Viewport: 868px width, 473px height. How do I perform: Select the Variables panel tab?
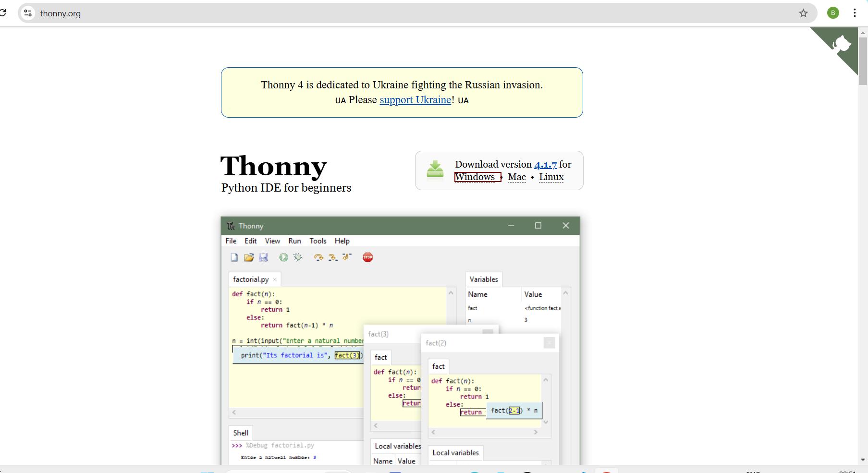(484, 279)
